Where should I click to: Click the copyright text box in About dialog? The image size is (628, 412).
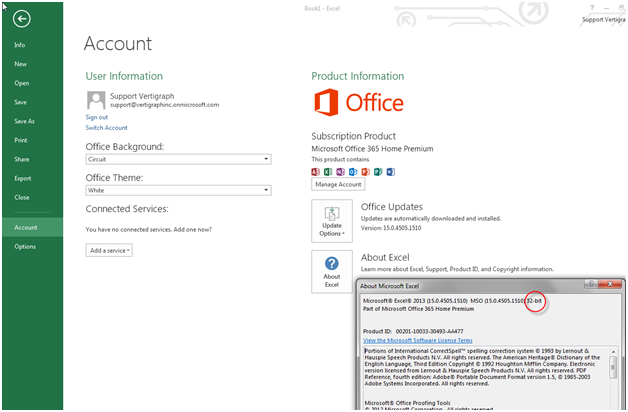pyautogui.click(x=486, y=377)
